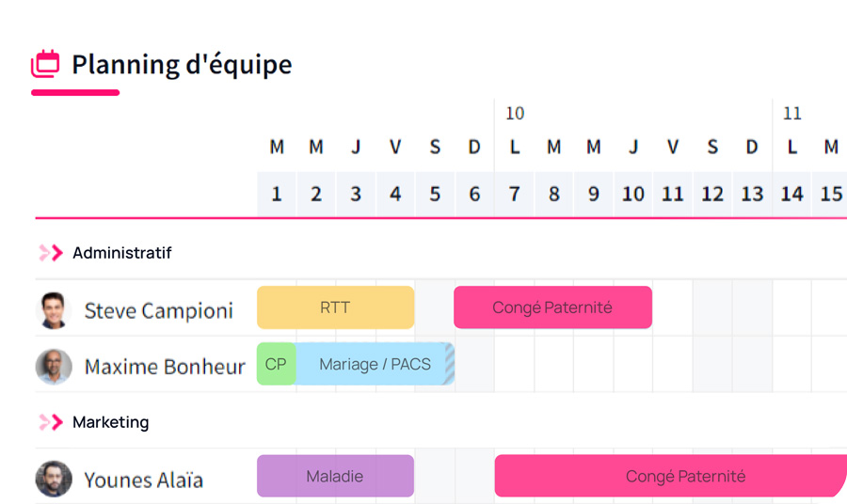Click the Steve Campioni name label
The width and height of the screenshot is (847, 504).
[x=158, y=310]
